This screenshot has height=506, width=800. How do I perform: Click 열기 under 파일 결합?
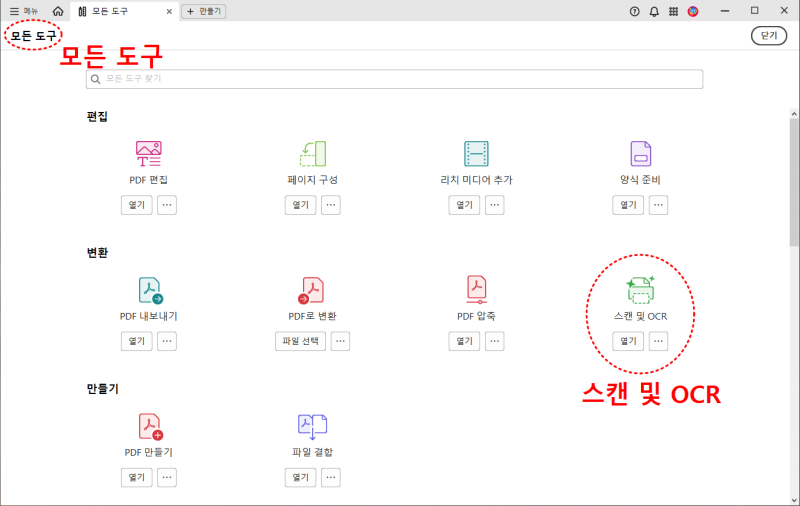[301, 477]
